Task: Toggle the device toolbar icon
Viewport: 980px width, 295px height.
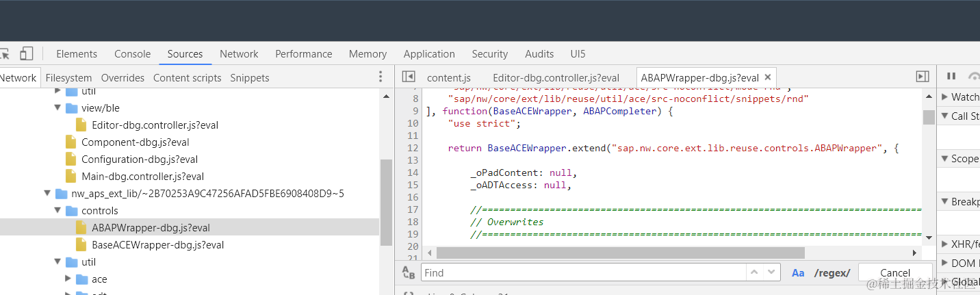Action: (26, 53)
